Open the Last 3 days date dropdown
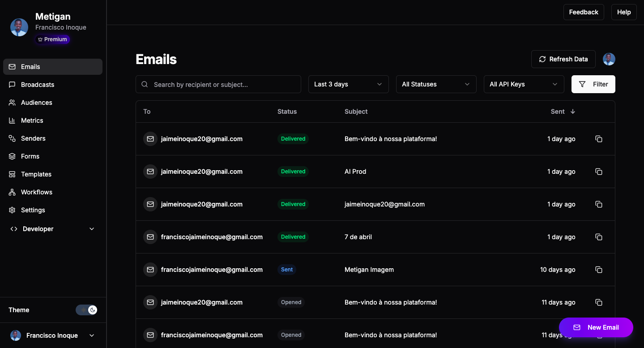This screenshot has width=644, height=348. 348,84
